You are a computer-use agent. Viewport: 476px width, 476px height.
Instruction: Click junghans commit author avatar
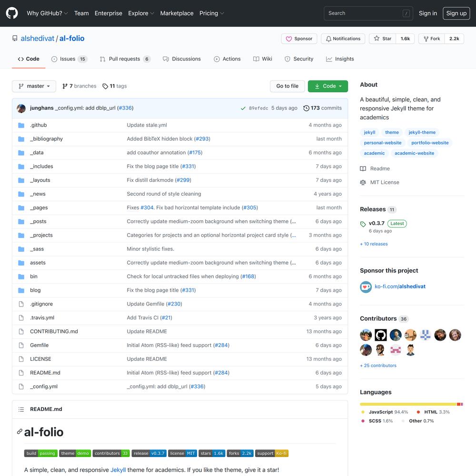[x=21, y=108]
